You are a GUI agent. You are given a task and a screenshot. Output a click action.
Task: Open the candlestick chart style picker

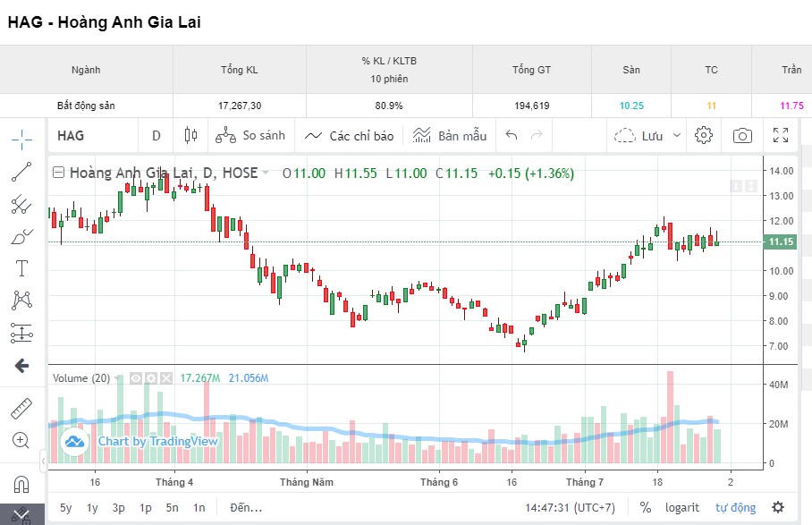(x=190, y=136)
